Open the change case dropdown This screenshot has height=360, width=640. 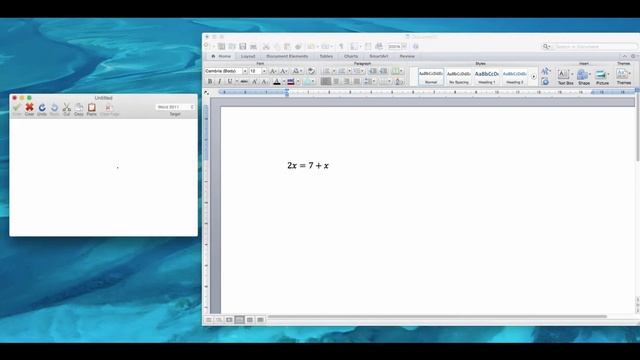(x=298, y=71)
